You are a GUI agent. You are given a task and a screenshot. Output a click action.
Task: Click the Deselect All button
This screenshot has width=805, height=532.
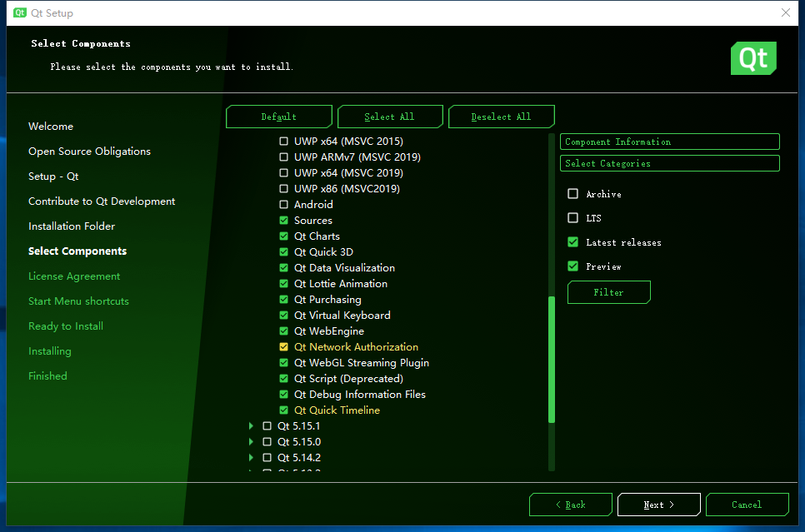pyautogui.click(x=501, y=117)
